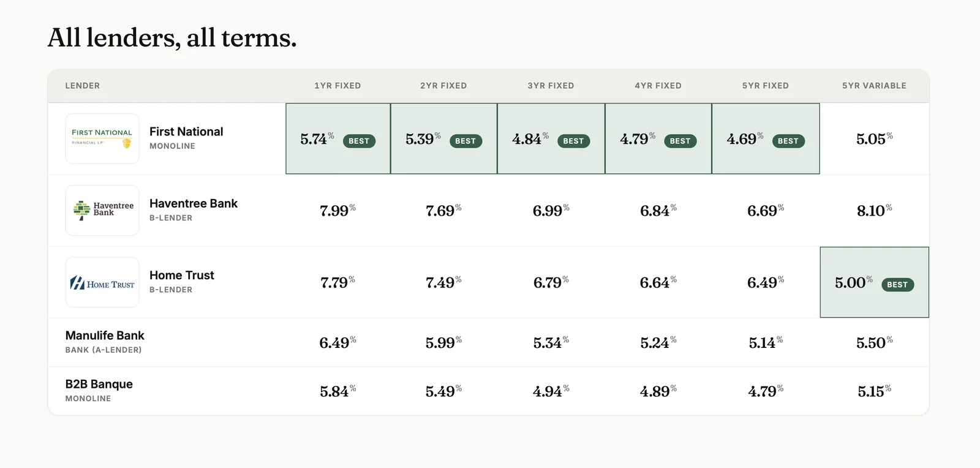Click BEST badge on Home Trust 5.00% variable

[x=897, y=285]
